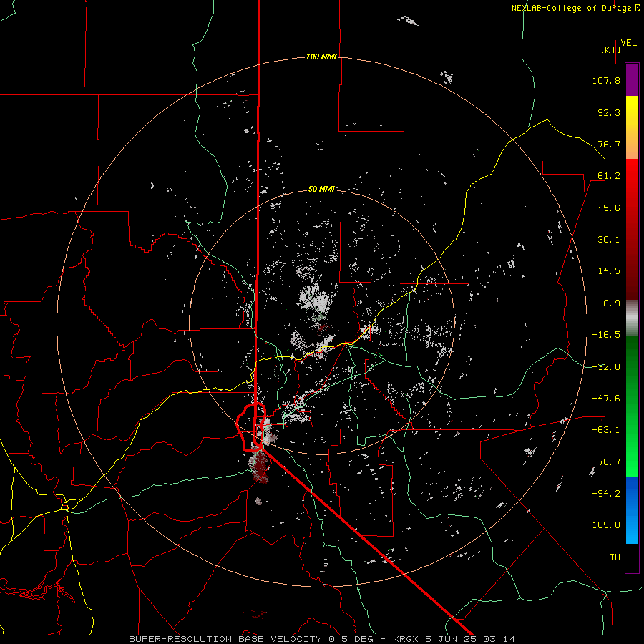This screenshot has height=644, width=644.
Task: Click the 61.2 scale value
Action: 609,176
